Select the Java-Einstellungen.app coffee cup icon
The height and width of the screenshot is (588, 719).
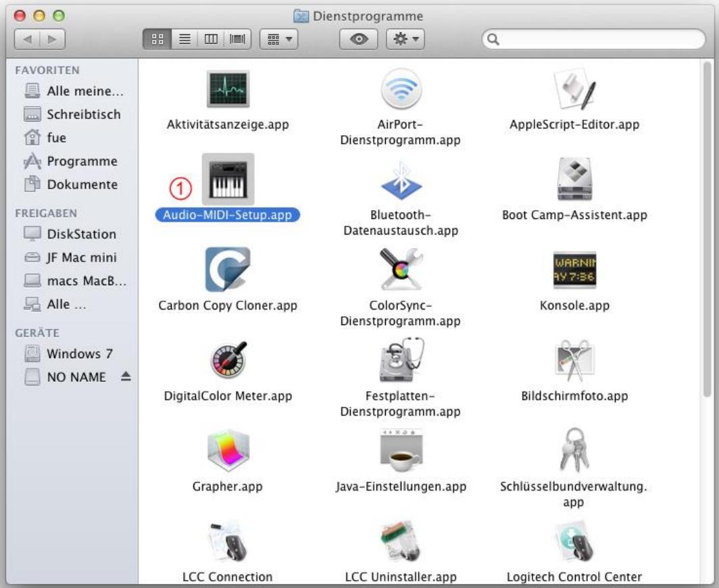(x=401, y=451)
